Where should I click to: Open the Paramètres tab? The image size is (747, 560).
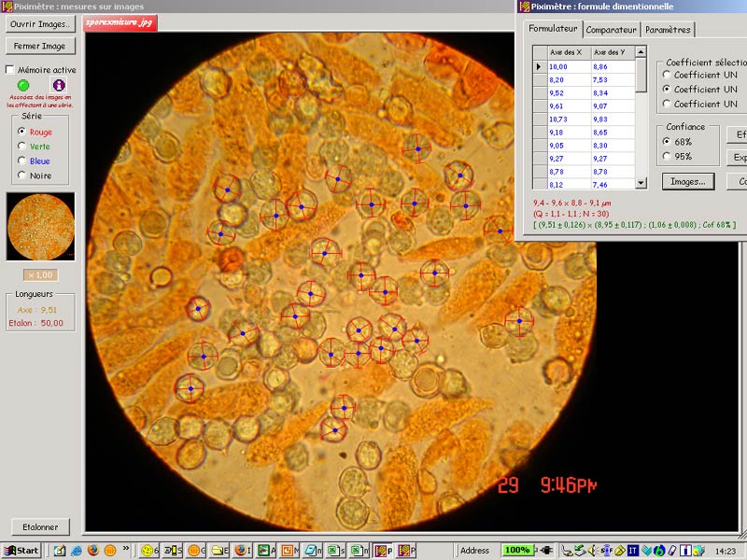coord(669,30)
